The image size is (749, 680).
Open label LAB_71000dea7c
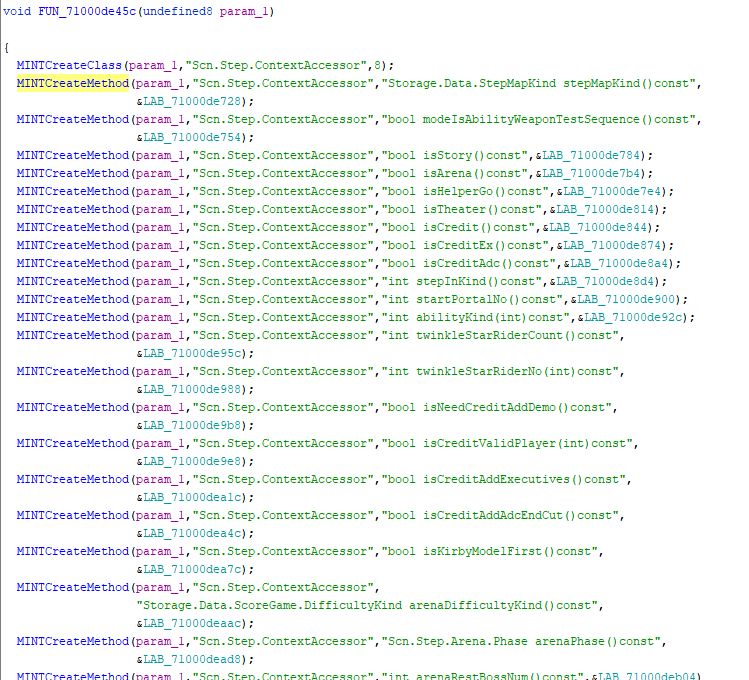pos(192,570)
